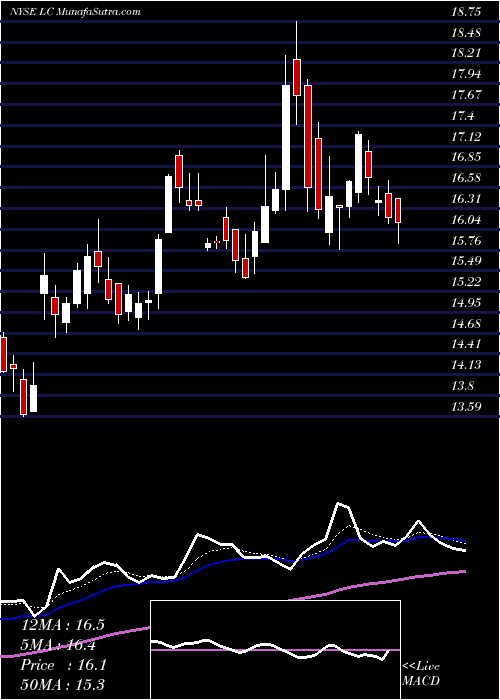Click the MACD inset chart panel
This screenshot has height=700, width=500.
coord(275,650)
